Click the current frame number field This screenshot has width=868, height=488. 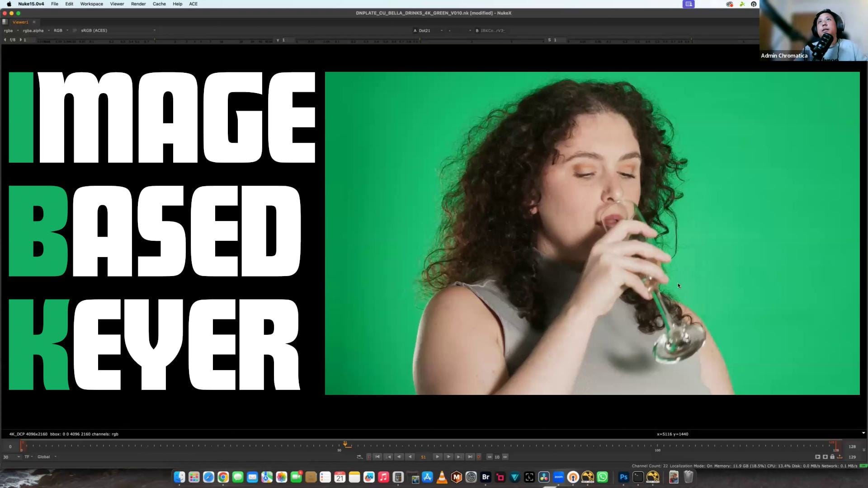tap(423, 457)
